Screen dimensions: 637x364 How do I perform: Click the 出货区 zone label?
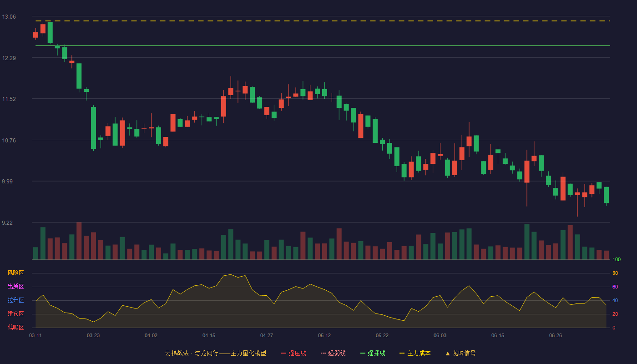[x=15, y=287]
